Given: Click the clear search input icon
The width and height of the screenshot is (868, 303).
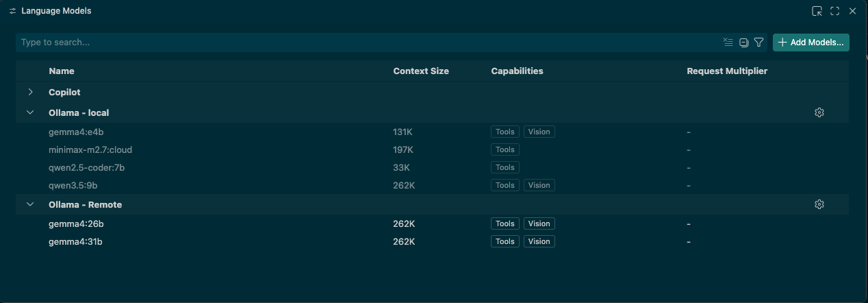Looking at the screenshot, I should 728,42.
